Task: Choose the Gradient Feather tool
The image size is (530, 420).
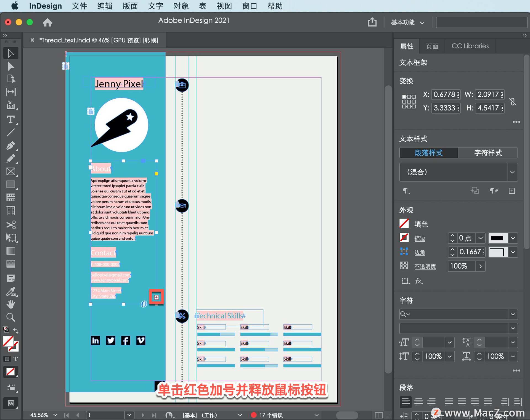Action: click(x=11, y=264)
